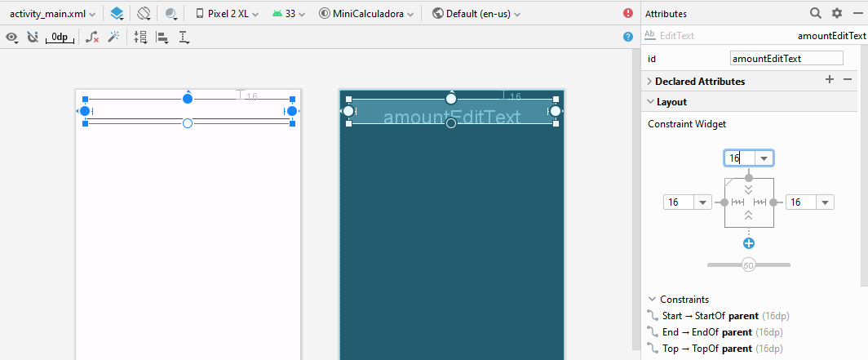Open the View Options eye menu
Image resolution: width=868 pixels, height=360 pixels.
click(x=12, y=37)
